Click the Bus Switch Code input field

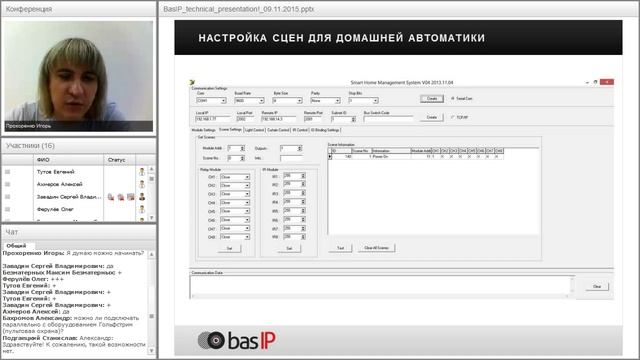click(388, 119)
